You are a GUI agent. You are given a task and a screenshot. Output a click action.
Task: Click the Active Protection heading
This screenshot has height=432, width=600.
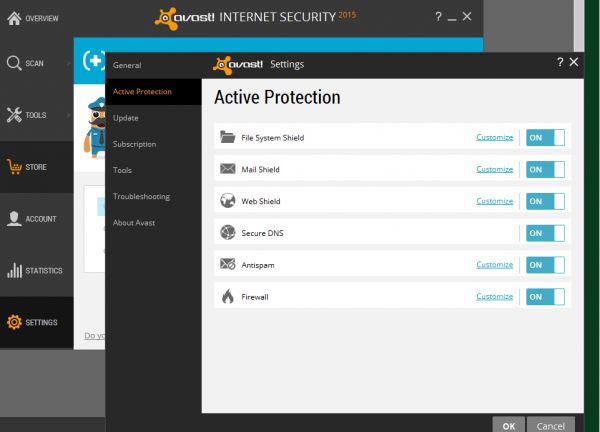(x=277, y=97)
